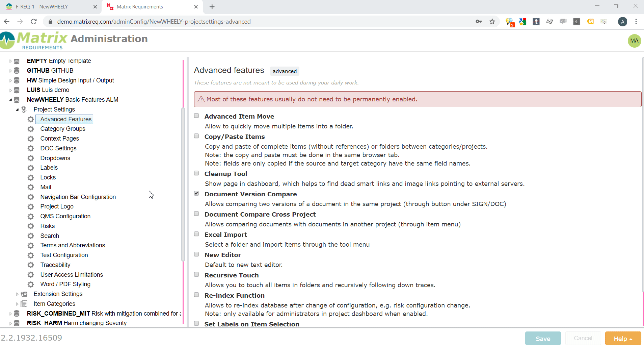Viewport: 644px width, 346px height.
Task: Close the F-REQ-1 NewWHEELY tab
Action: click(x=95, y=7)
